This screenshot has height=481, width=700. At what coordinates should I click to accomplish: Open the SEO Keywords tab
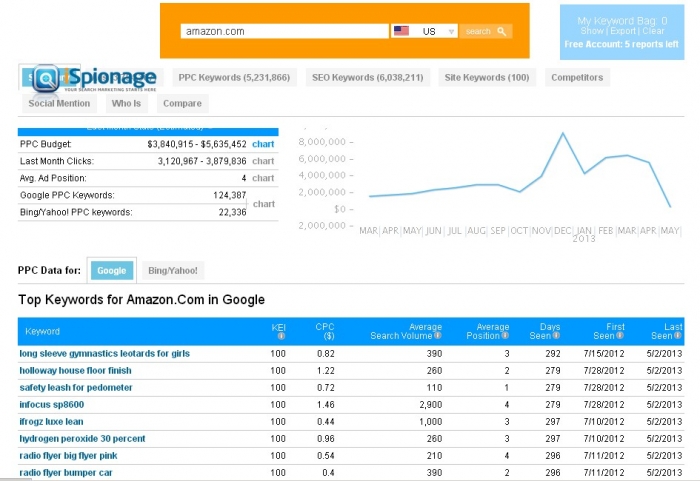point(366,77)
